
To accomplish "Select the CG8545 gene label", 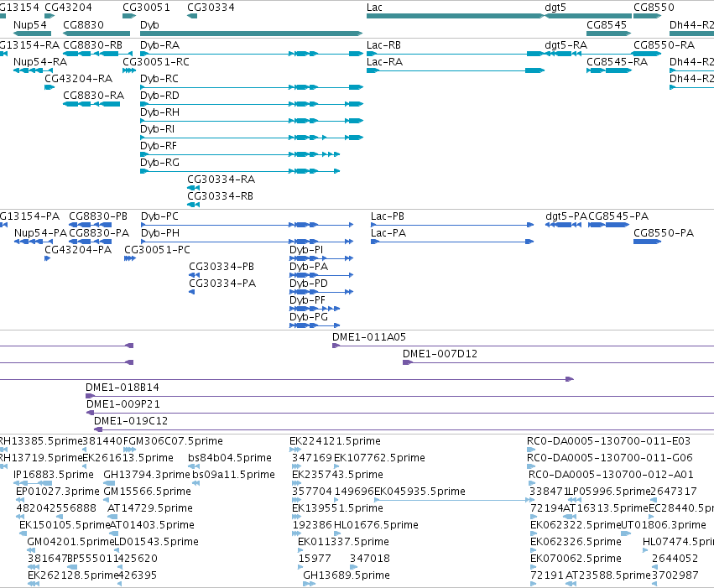I will [x=607, y=25].
